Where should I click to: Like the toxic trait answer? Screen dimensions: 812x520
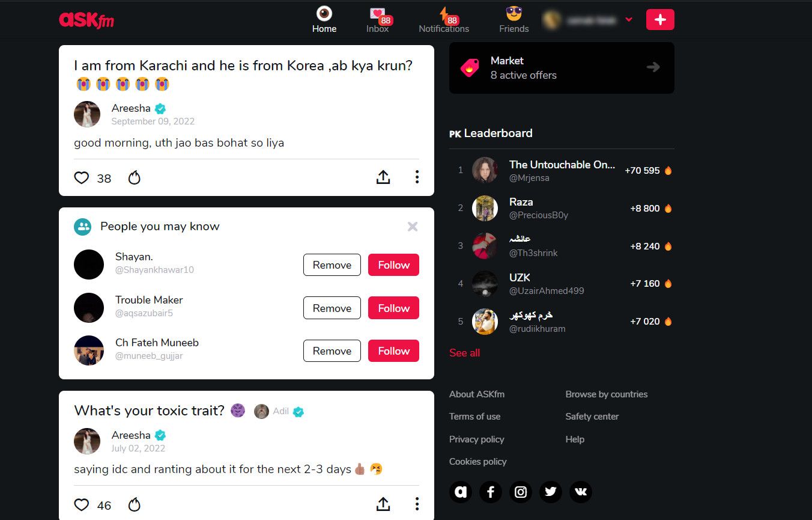82,505
